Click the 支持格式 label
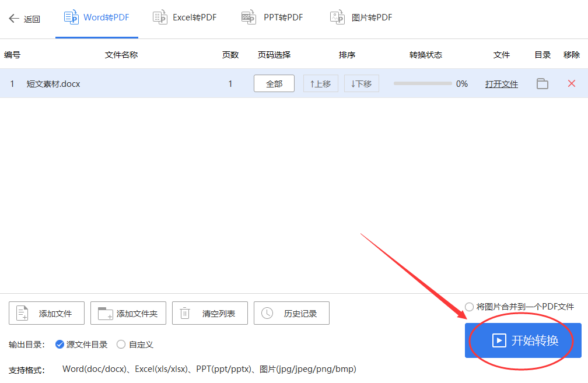This screenshot has width=588, height=383. coord(27,370)
